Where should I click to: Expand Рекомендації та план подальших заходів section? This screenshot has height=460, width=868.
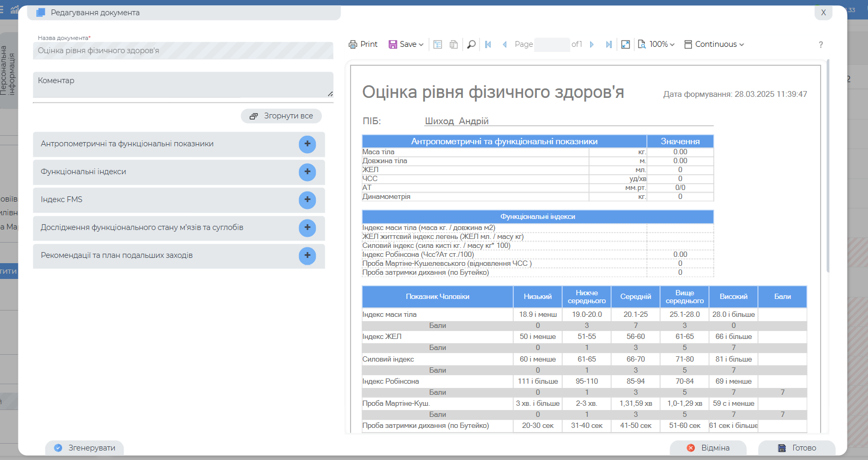click(307, 256)
